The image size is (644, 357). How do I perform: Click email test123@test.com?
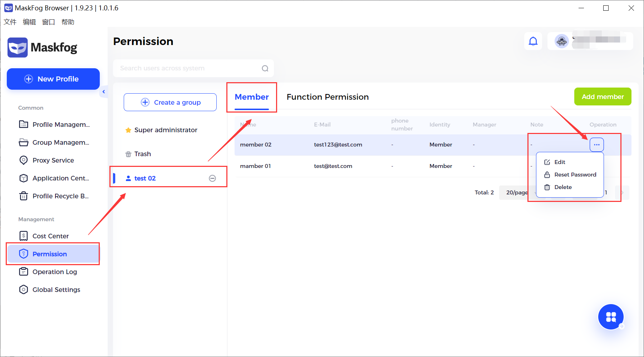(338, 144)
